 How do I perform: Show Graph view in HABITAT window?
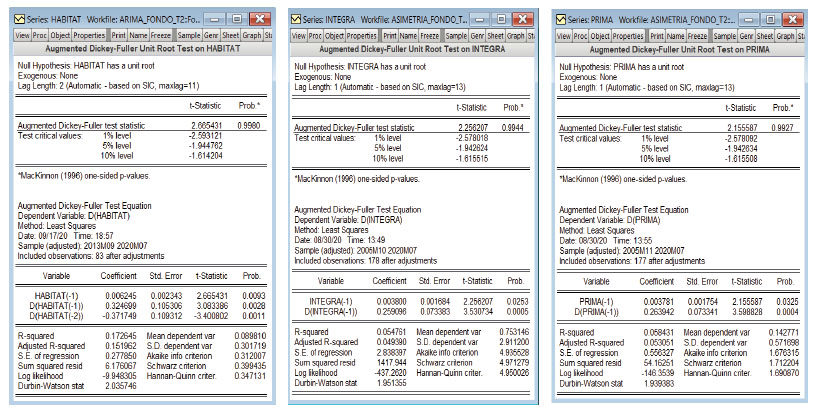(x=252, y=35)
